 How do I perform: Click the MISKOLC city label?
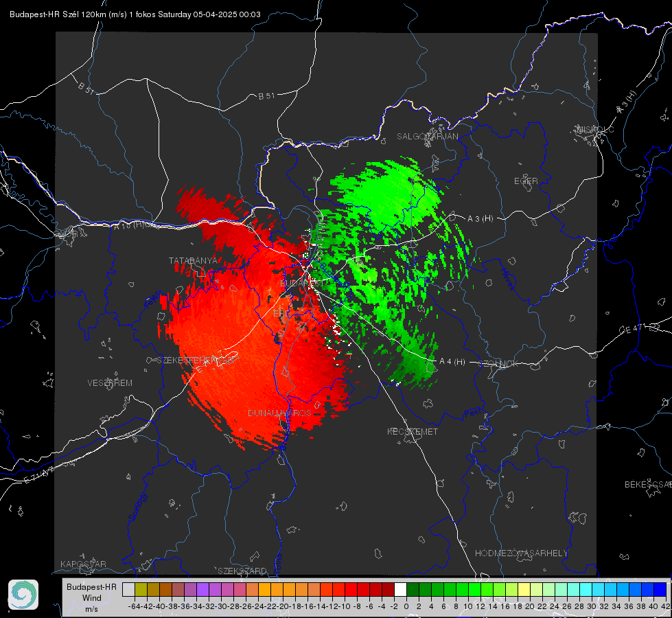[596, 129]
